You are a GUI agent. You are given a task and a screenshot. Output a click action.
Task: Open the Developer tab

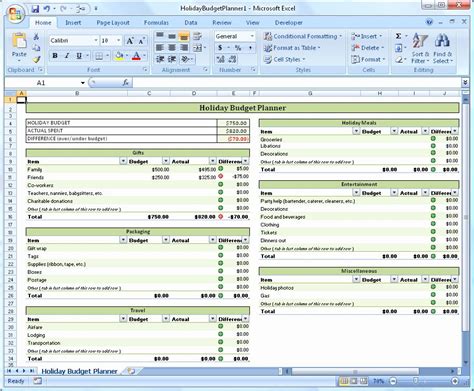point(289,23)
